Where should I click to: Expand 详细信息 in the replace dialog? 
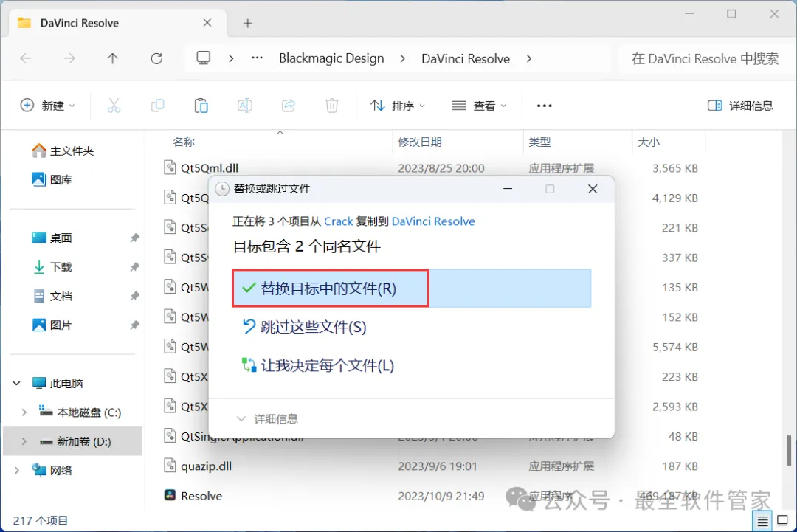tap(267, 418)
